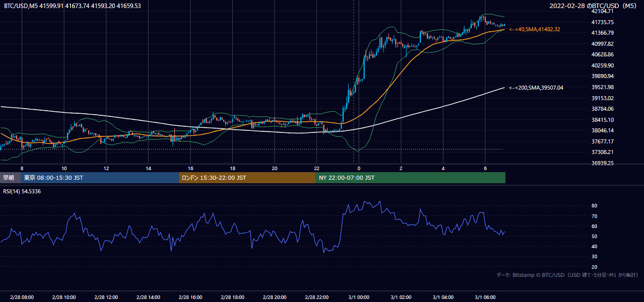Click hour label 22 under price chart
Viewport: 644px width, 302px height.
click(x=316, y=168)
